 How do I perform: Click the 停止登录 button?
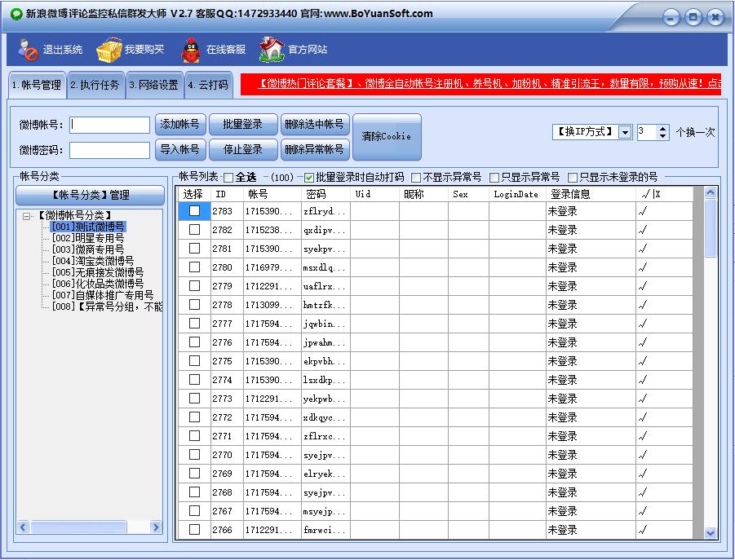[243, 149]
